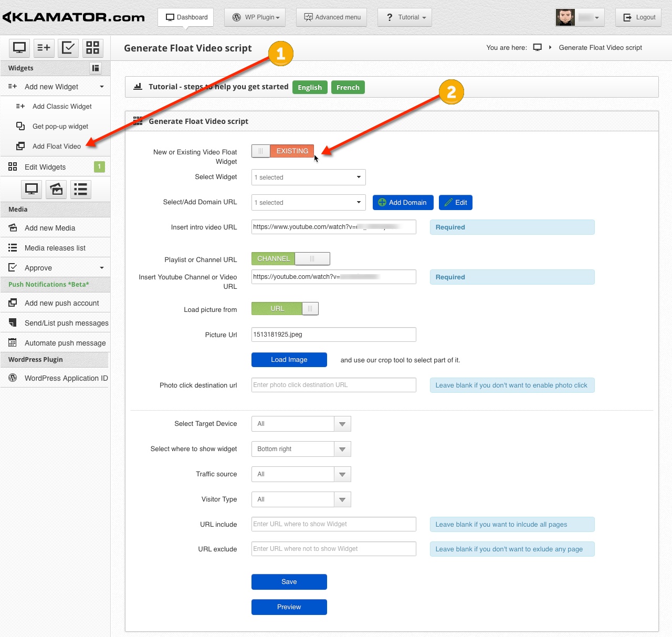Open the Select Widget dropdown

[x=309, y=177]
